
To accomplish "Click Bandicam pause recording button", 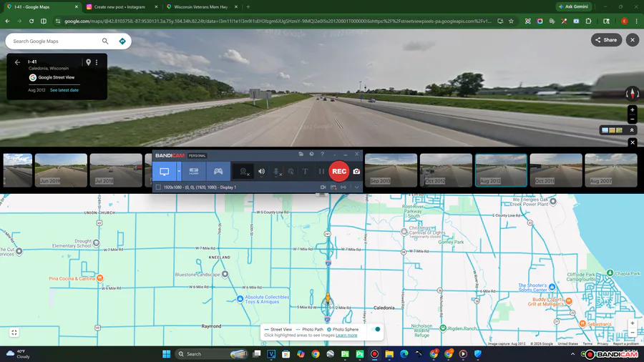I will 321,172.
